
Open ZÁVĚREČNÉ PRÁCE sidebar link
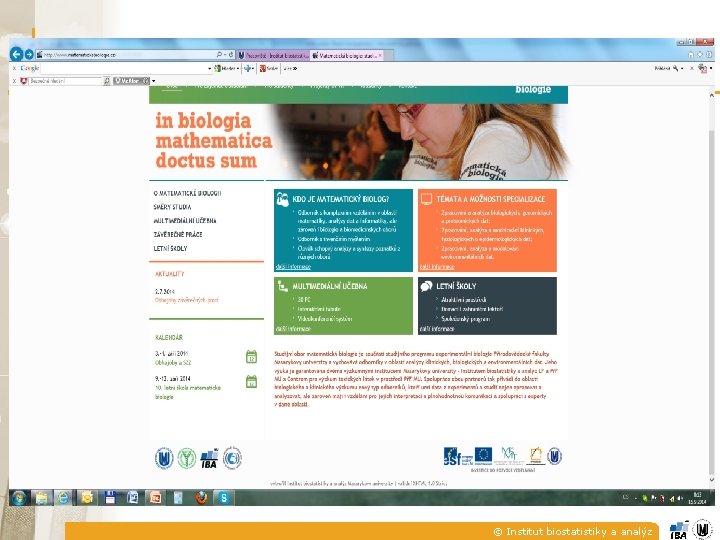178,235
